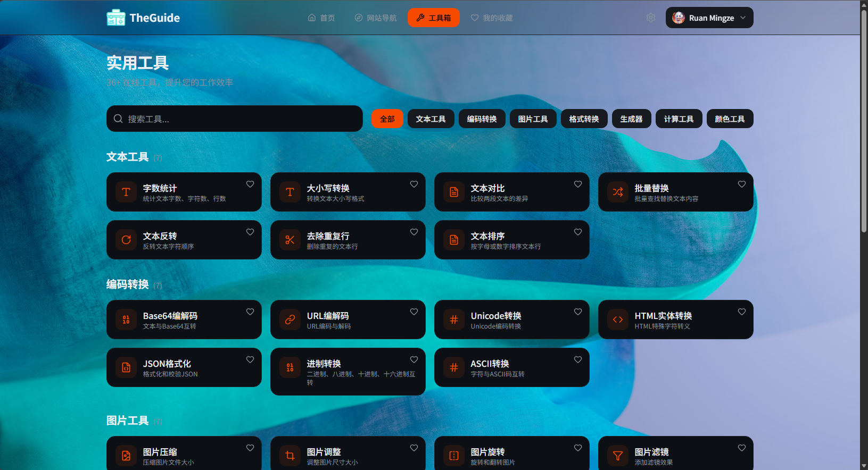Favorite the JSON格式化 tool with heart

point(250,359)
